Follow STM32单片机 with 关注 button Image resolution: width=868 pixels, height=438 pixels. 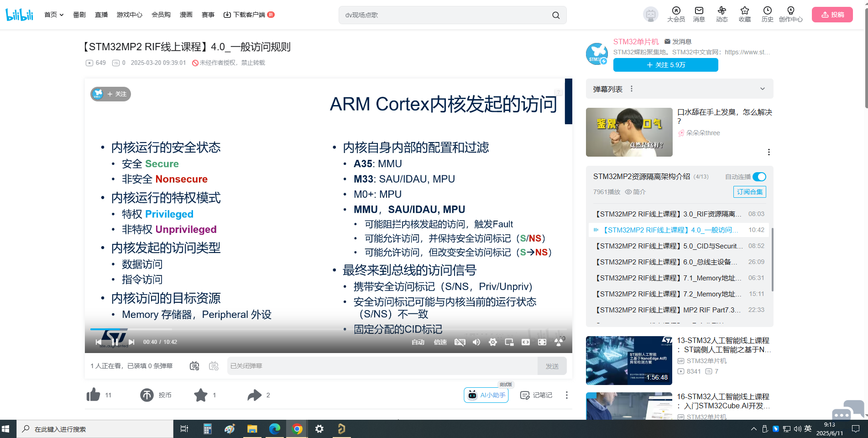point(665,65)
